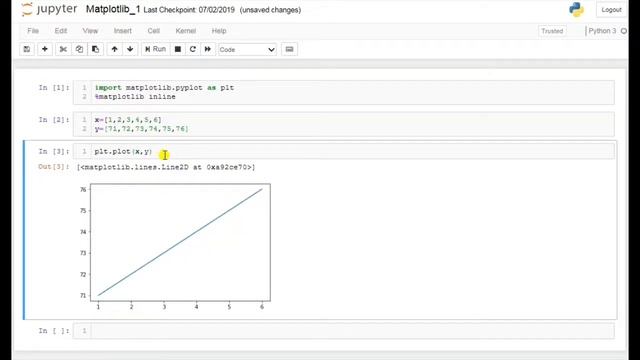
Task: Open the File menu
Action: click(x=33, y=31)
